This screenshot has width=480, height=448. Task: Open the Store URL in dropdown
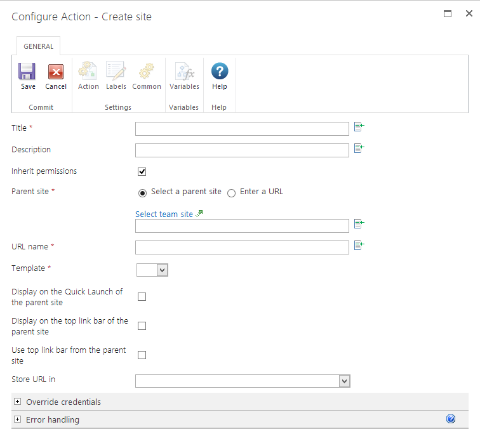click(243, 381)
